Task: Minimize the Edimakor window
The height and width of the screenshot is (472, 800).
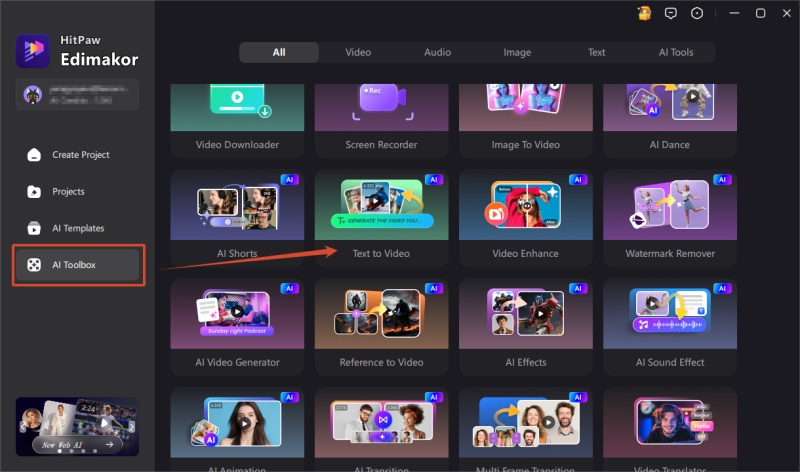Action: 734,13
